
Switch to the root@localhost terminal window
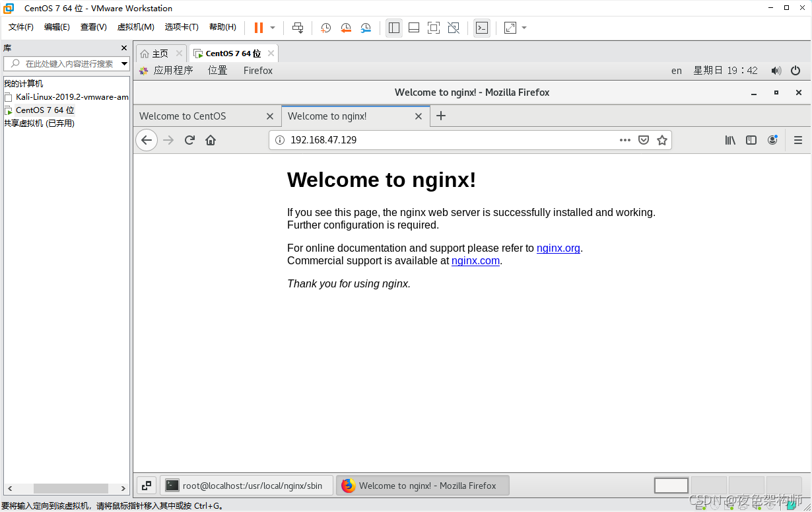[246, 486]
